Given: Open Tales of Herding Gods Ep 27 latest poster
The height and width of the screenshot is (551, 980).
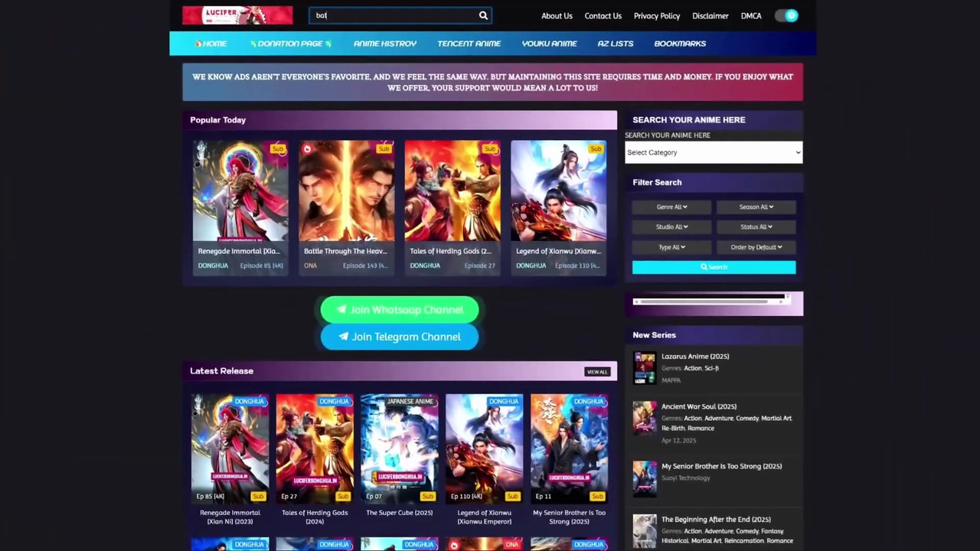Looking at the screenshot, I should click(315, 448).
